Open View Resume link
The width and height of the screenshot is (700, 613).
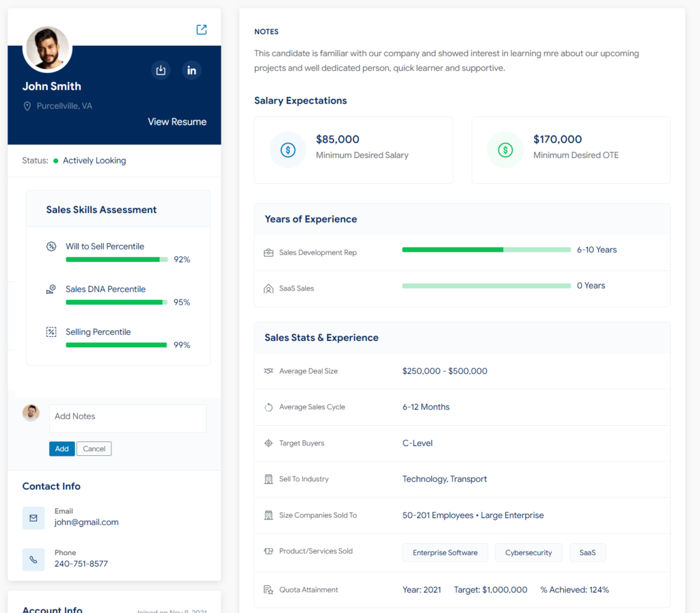[x=177, y=122]
